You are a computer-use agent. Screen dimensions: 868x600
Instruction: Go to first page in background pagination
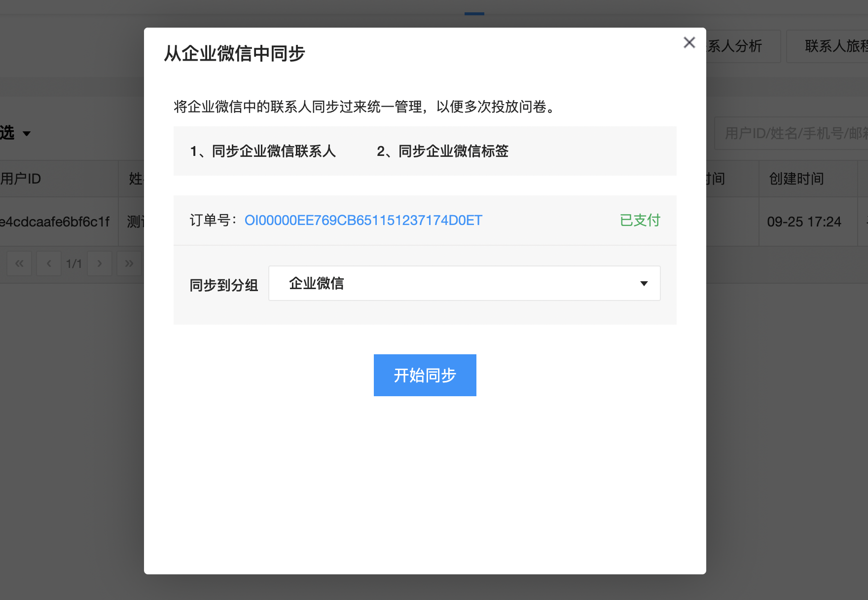(x=19, y=263)
